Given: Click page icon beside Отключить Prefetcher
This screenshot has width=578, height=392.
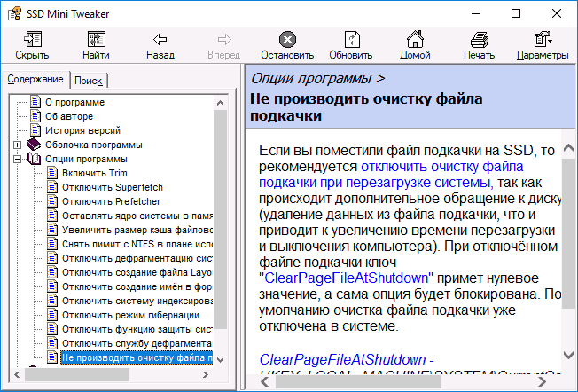Looking at the screenshot, I should point(52,201).
